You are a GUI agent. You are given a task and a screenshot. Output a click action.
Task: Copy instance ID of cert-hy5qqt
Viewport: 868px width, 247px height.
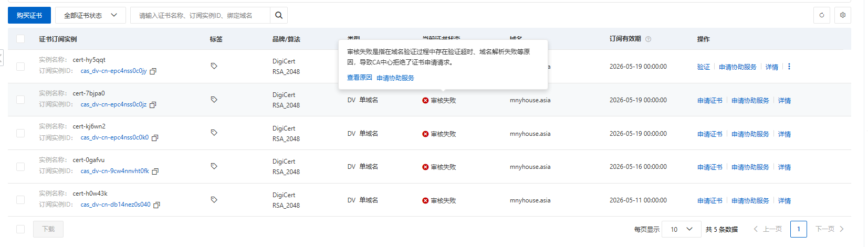coord(153,71)
